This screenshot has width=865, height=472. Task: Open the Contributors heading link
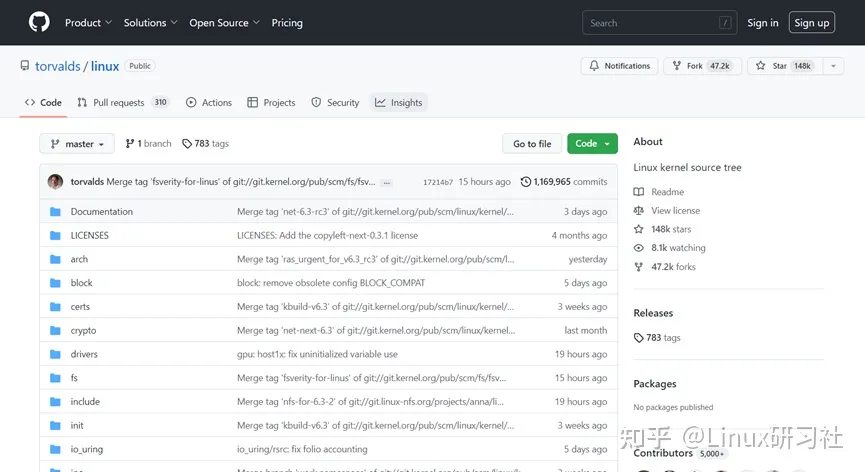click(663, 453)
